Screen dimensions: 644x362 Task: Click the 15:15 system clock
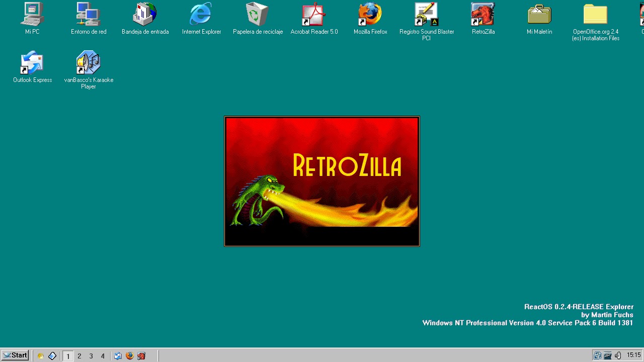click(633, 355)
